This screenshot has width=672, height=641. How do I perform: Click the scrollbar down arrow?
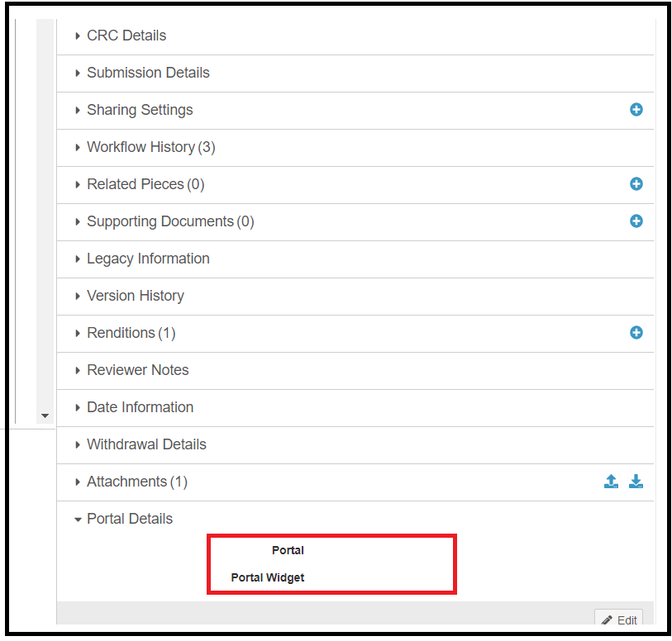pyautogui.click(x=45, y=415)
